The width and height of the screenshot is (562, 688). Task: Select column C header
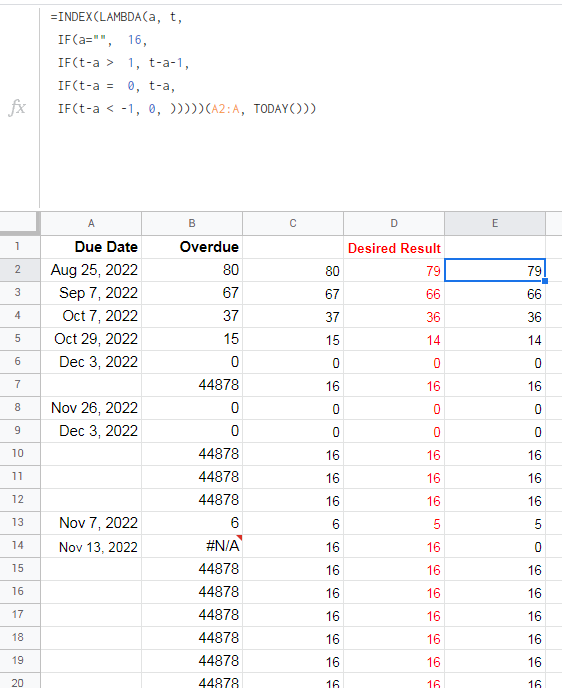[293, 223]
